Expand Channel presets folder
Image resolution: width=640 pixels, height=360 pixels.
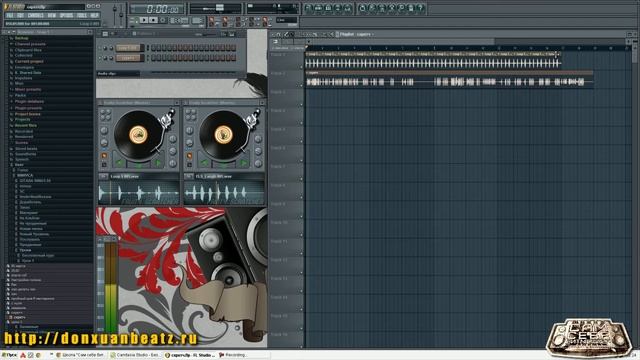click(30, 44)
